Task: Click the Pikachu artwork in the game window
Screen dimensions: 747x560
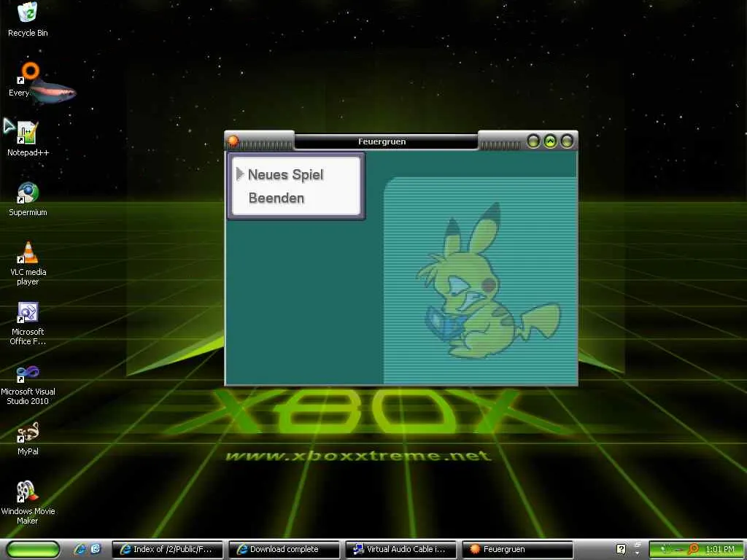Action: coord(488,281)
